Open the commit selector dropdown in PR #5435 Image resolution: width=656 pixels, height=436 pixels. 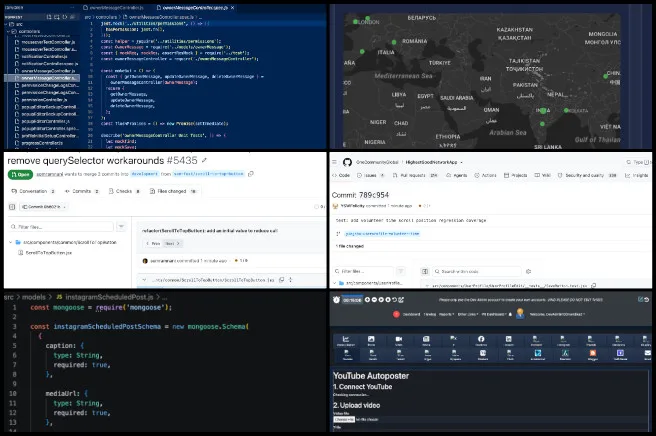click(x=44, y=207)
